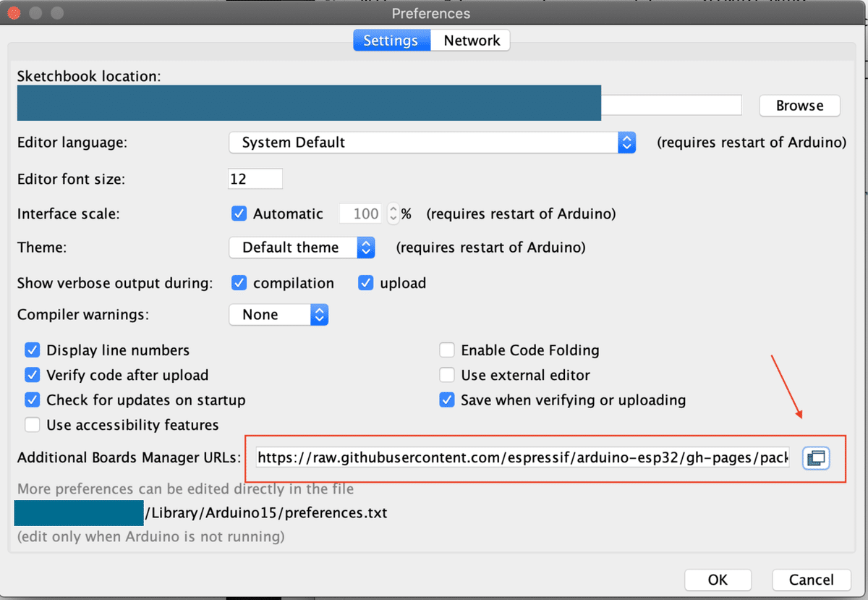Viewport: 868px width, 600px height.
Task: Click the Browse button
Action: pos(799,106)
